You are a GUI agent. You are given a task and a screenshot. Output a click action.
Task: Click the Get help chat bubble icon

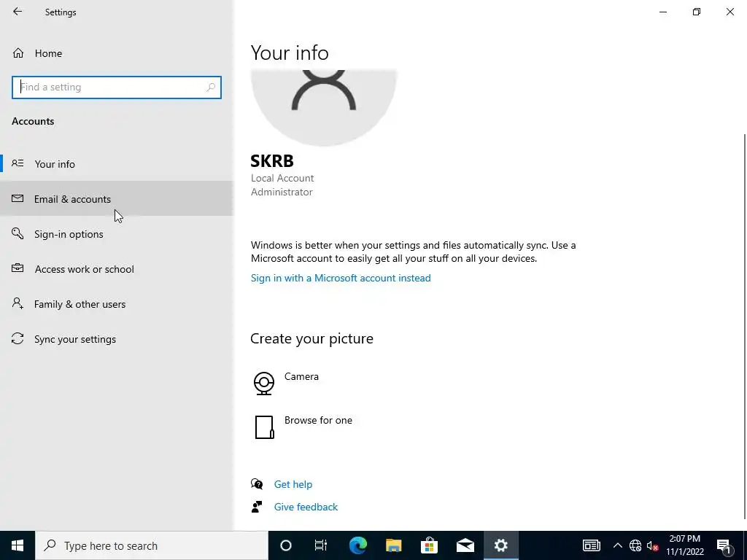pyautogui.click(x=257, y=484)
